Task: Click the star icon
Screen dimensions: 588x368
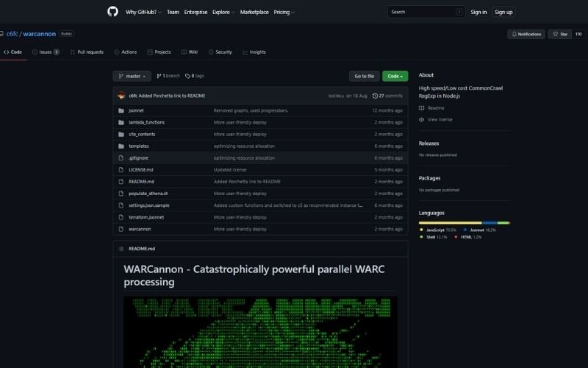Action: tap(556, 34)
